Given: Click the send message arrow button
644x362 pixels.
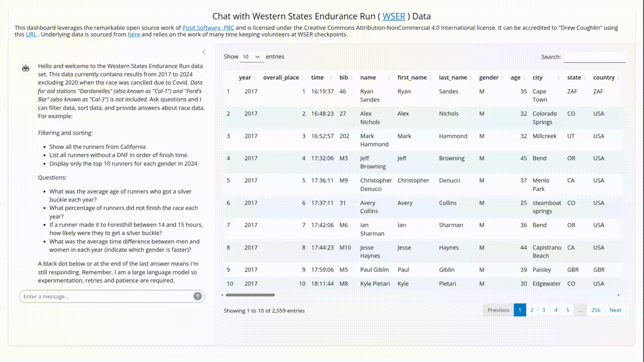Looking at the screenshot, I should click(x=198, y=297).
